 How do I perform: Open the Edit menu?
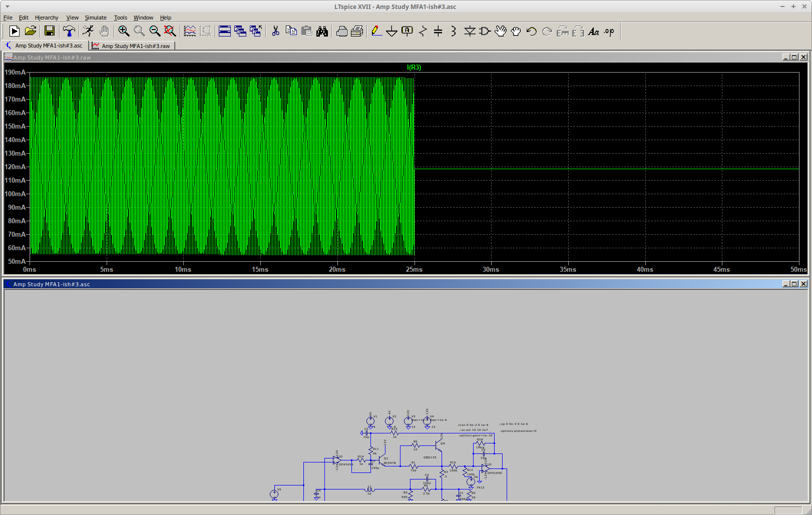click(x=24, y=18)
